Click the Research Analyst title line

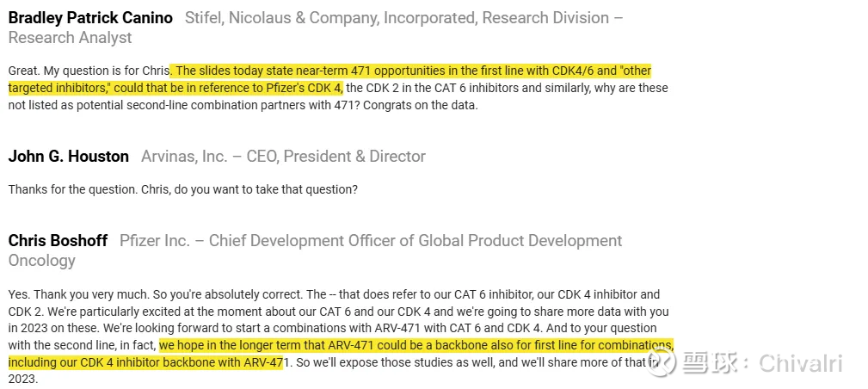tap(71, 38)
